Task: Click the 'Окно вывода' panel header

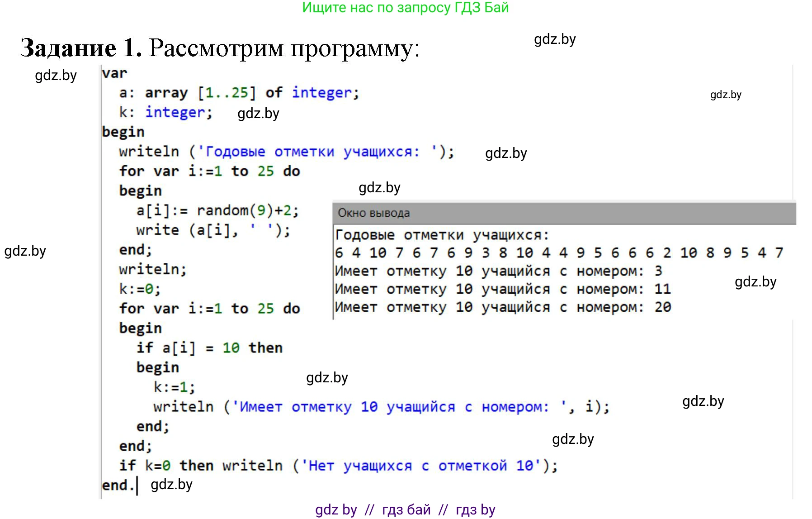Action: click(375, 213)
